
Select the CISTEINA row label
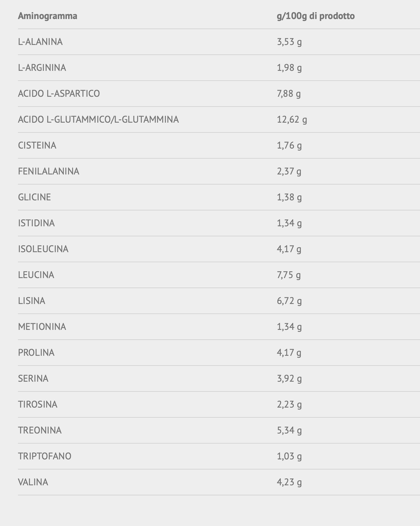[x=37, y=145]
